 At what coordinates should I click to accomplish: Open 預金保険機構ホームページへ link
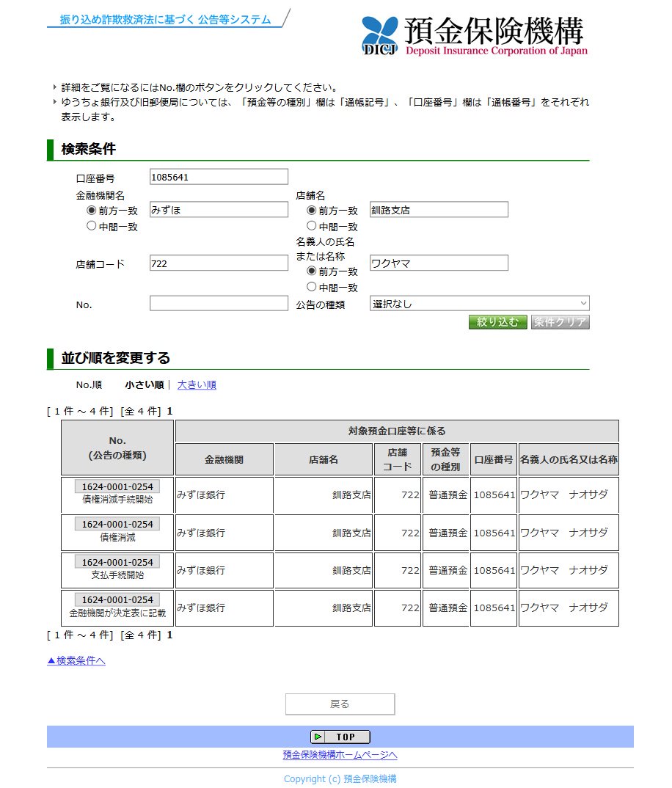(340, 755)
